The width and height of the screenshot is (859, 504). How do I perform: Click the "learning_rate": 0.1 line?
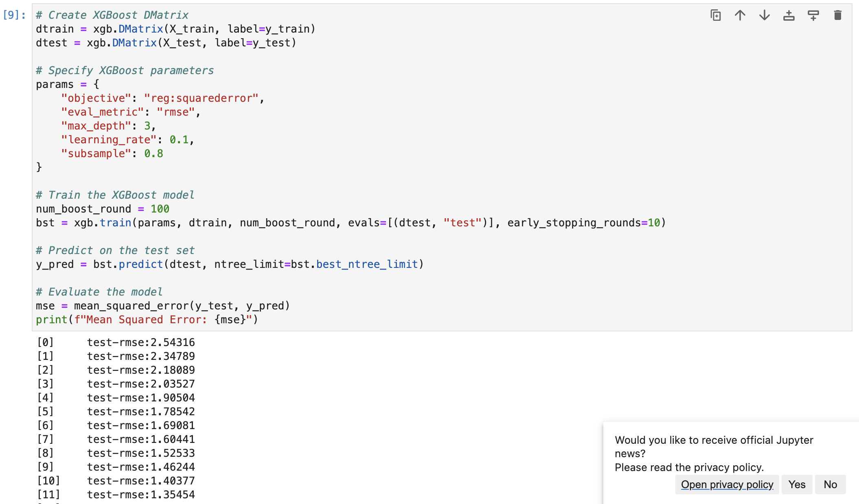point(128,140)
